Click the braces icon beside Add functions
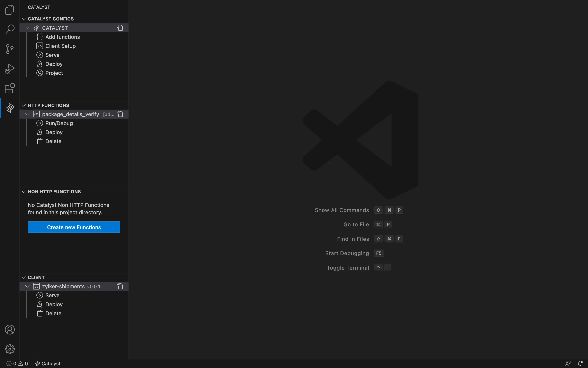 pyautogui.click(x=40, y=37)
